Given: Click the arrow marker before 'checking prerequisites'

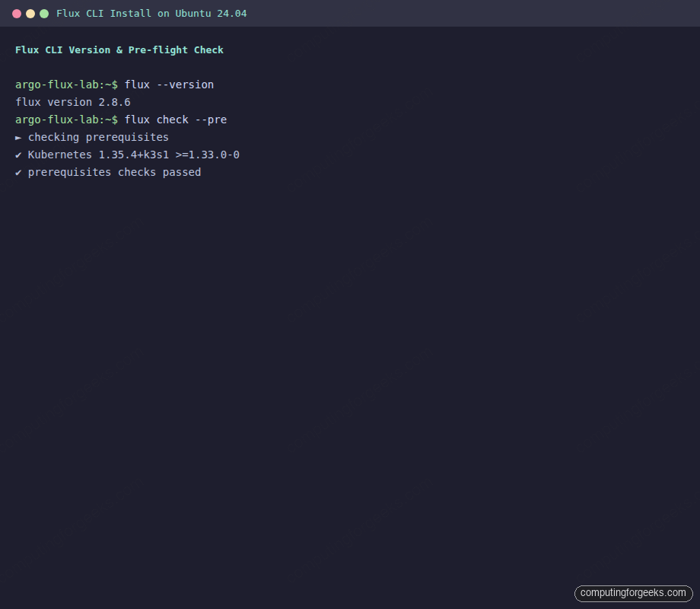Looking at the screenshot, I should coord(18,138).
